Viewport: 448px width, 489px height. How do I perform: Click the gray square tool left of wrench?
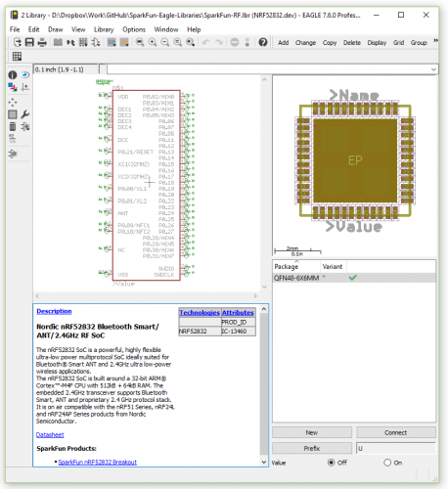[x=13, y=114]
